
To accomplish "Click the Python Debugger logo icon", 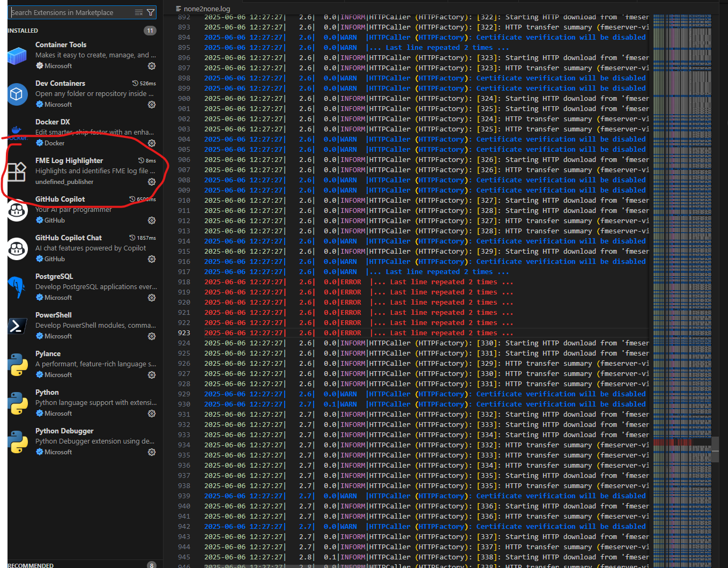I will [17, 442].
